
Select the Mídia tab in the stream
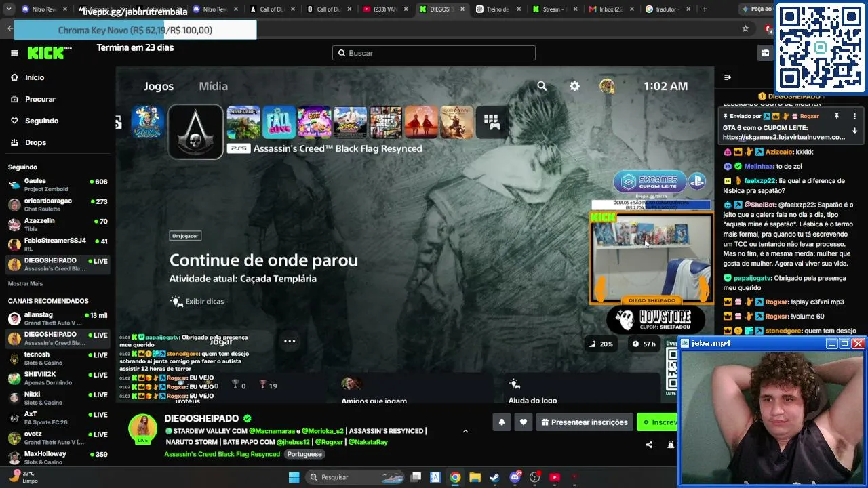click(x=213, y=86)
